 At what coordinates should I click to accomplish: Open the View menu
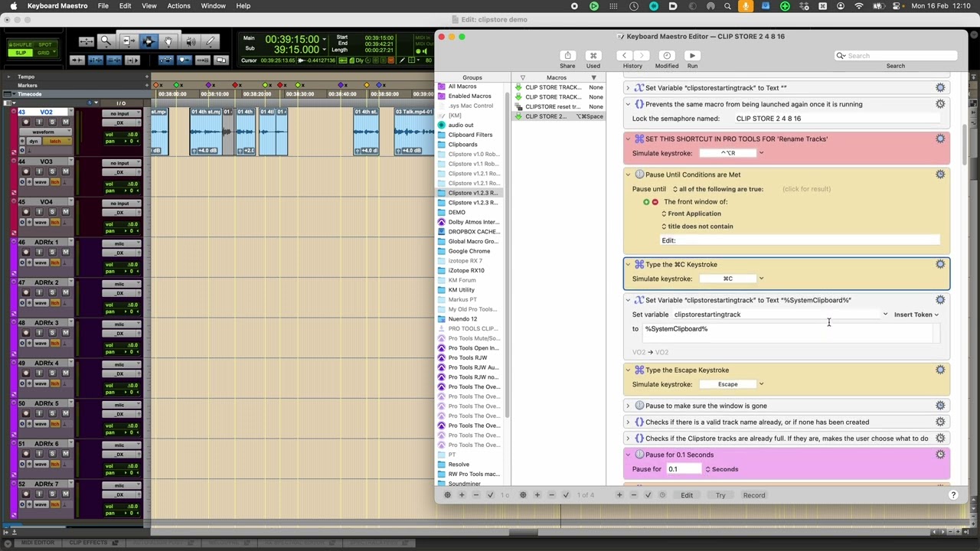pos(149,6)
